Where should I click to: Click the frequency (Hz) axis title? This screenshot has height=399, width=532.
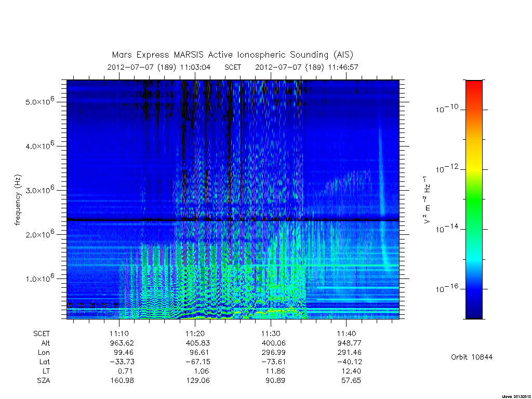point(18,200)
